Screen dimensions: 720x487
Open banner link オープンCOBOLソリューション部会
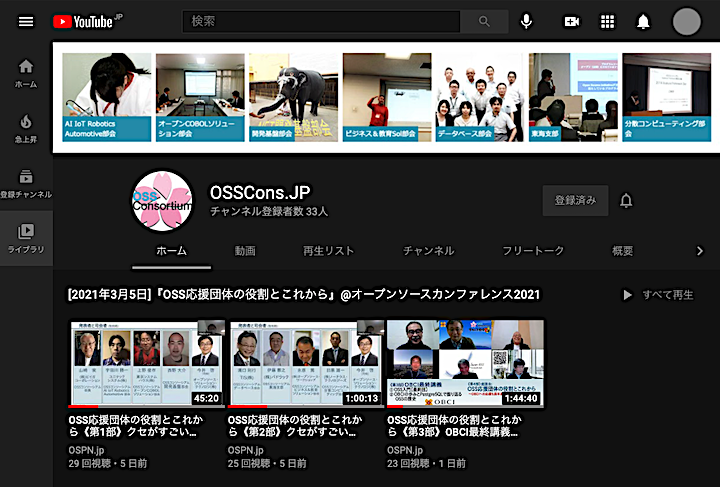200,97
